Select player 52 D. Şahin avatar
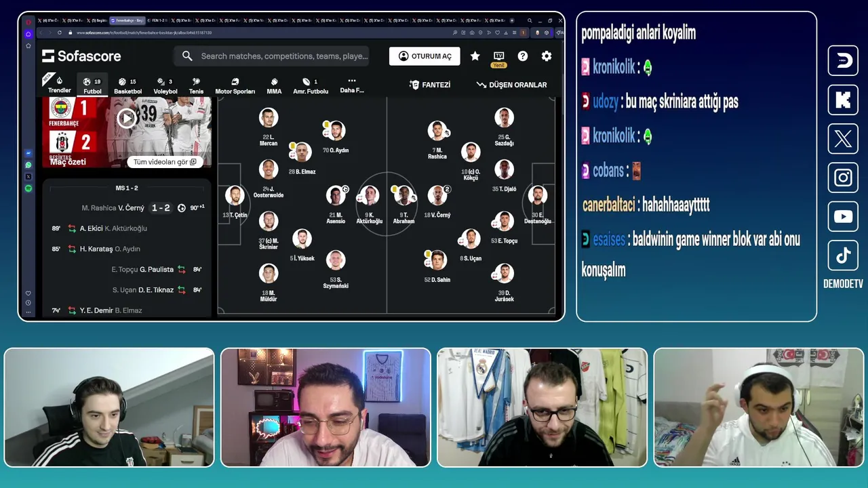This screenshot has height=488, width=868. [x=437, y=260]
